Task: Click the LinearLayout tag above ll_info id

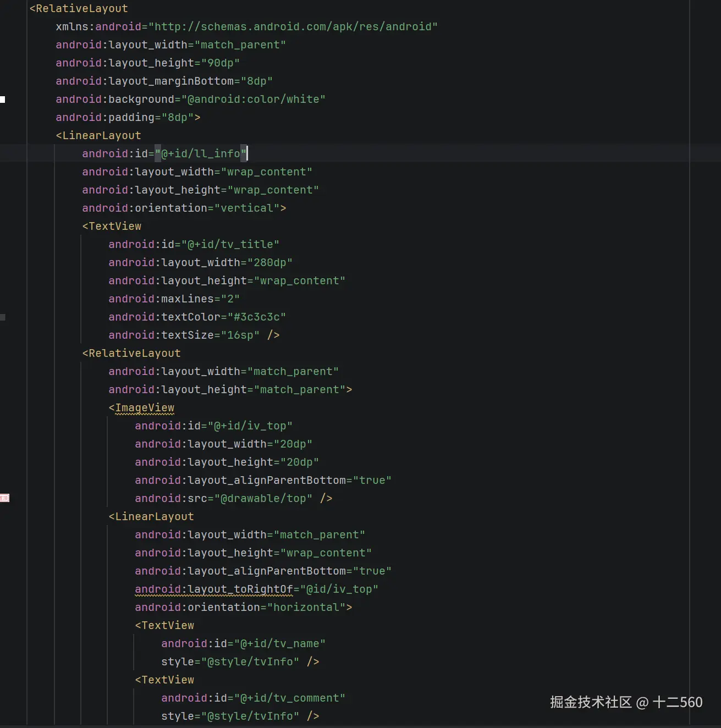Action: [x=98, y=135]
